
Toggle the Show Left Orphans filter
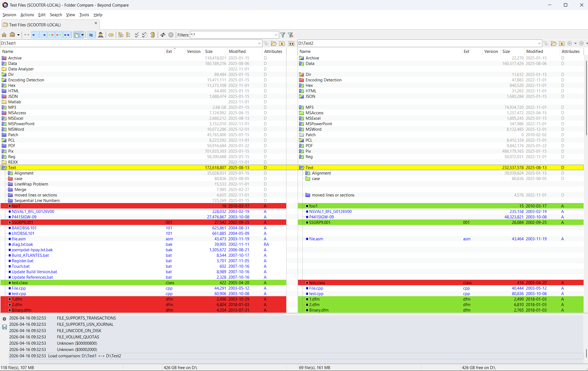click(x=35, y=35)
